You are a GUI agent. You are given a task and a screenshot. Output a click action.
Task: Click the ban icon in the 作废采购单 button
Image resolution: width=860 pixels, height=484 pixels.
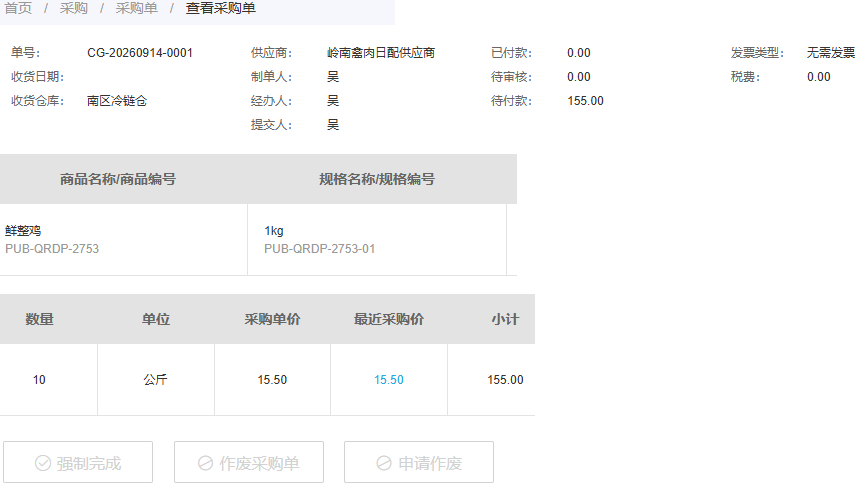(x=206, y=463)
